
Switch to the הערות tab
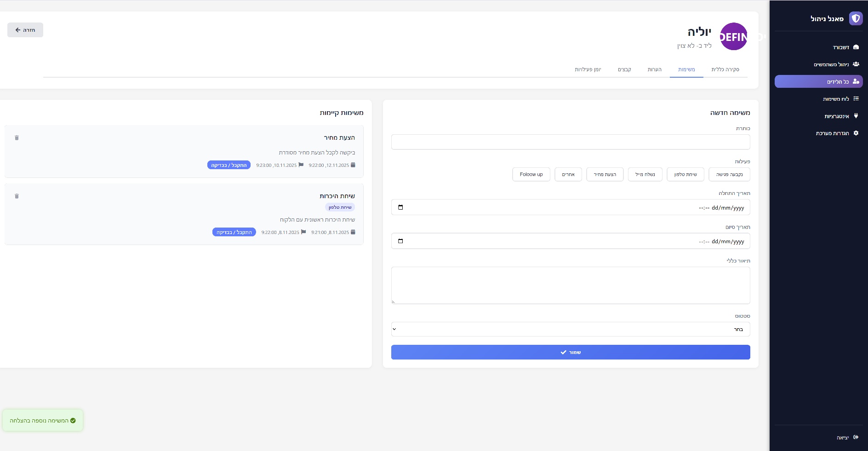click(x=654, y=69)
